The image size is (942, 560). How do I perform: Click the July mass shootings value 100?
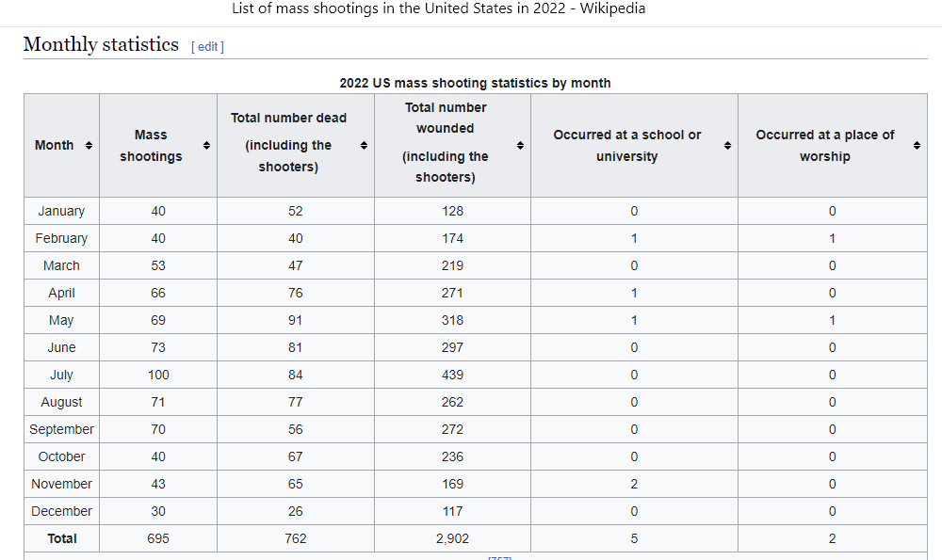tap(158, 375)
